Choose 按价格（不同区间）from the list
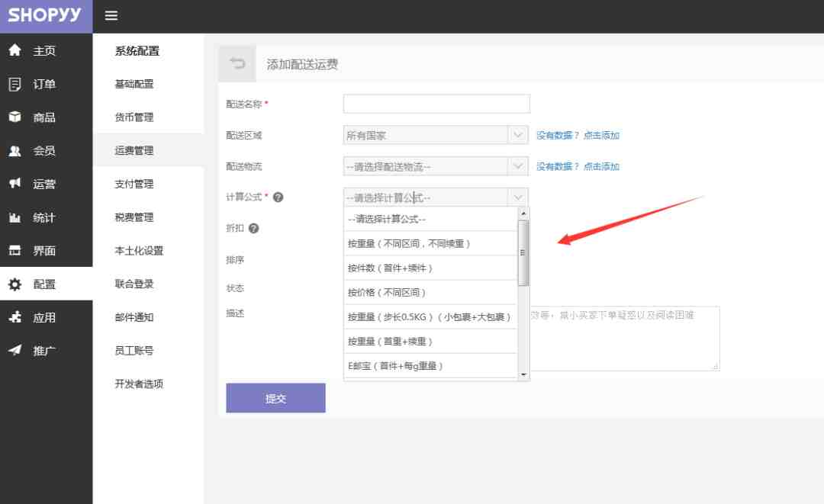824x504 pixels. pyautogui.click(x=387, y=293)
